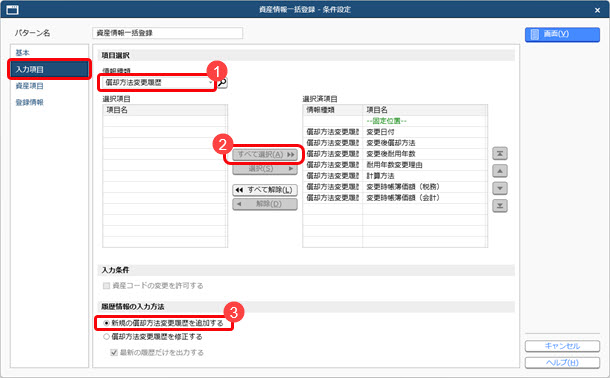Click the 選択(S) button
Image resolution: width=610 pixels, height=378 pixels.
click(265, 169)
